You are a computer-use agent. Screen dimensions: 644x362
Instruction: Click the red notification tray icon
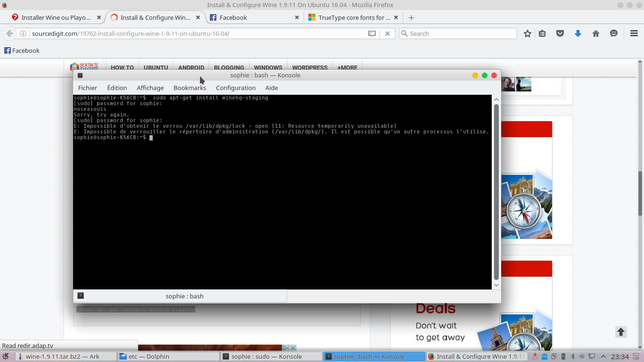coord(535,357)
